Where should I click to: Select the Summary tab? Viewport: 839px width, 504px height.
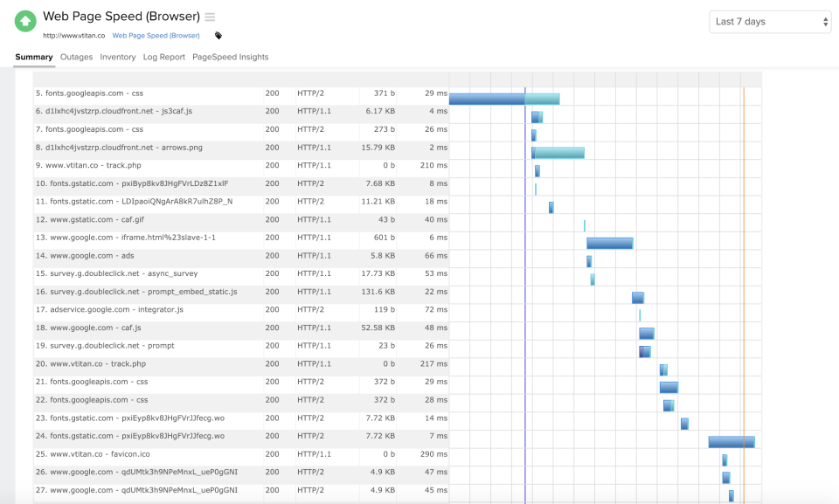[x=34, y=57]
